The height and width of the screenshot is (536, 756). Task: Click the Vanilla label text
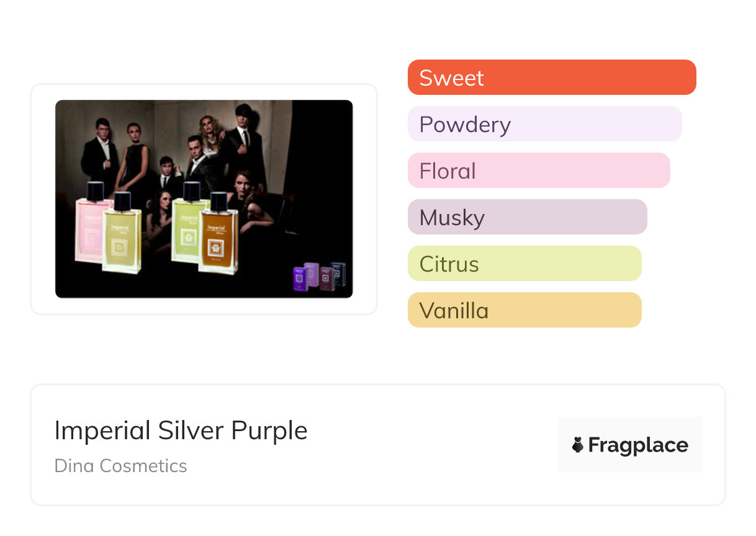(x=454, y=311)
